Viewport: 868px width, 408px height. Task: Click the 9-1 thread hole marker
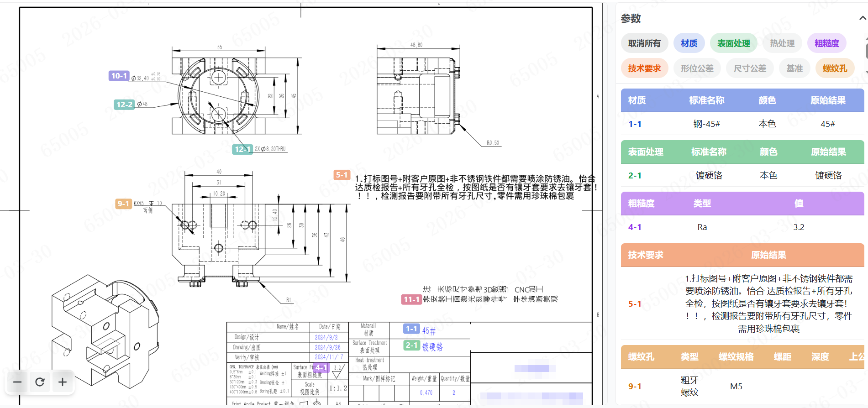123,204
